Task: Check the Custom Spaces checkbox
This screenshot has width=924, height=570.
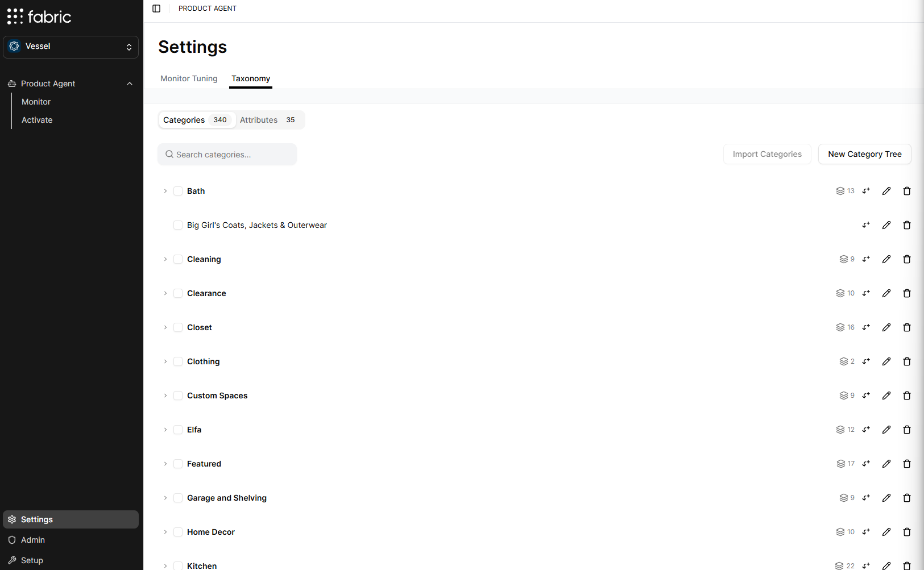Action: 178,396
